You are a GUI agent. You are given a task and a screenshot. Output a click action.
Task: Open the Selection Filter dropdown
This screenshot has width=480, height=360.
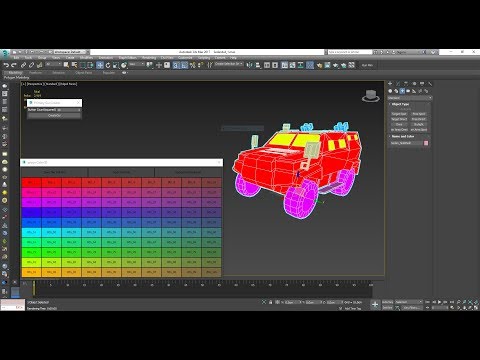click(54, 64)
